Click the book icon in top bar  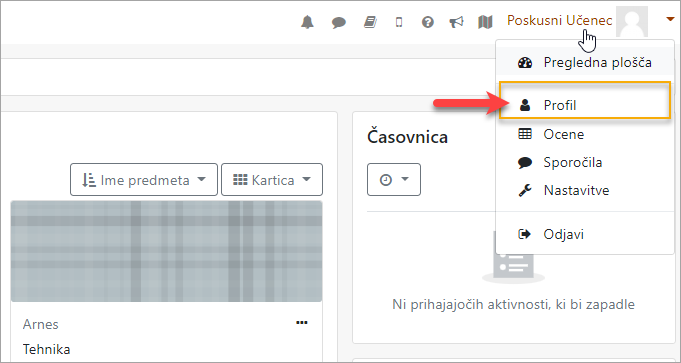(370, 22)
